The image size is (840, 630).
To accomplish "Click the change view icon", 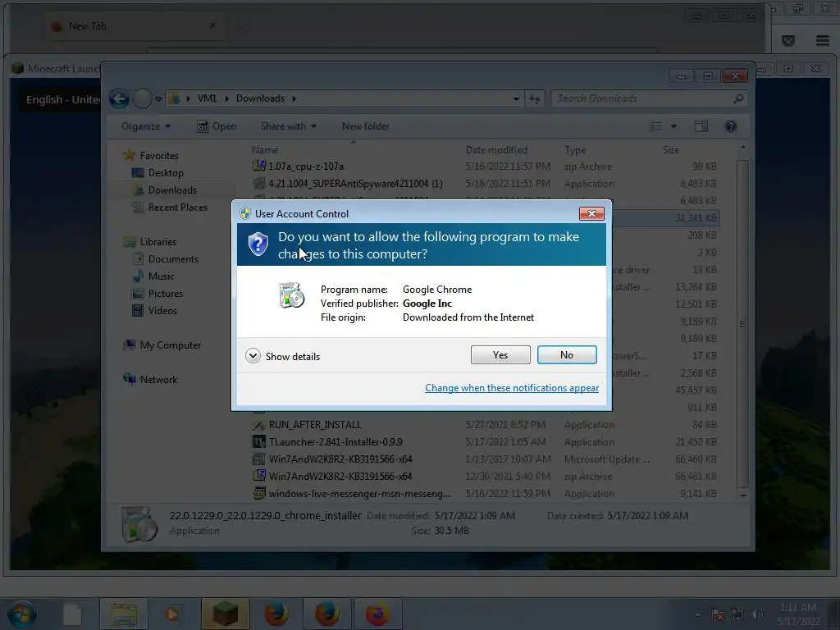I will 656,126.
